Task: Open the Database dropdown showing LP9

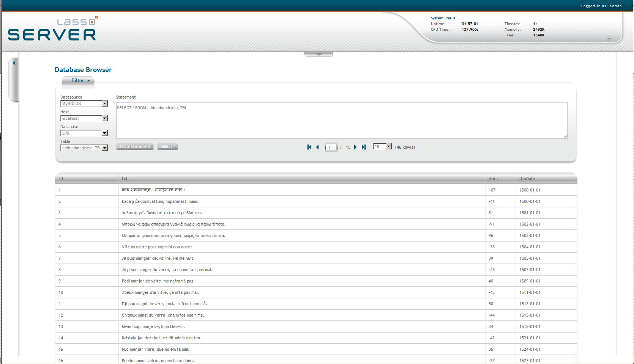Action: pos(104,133)
